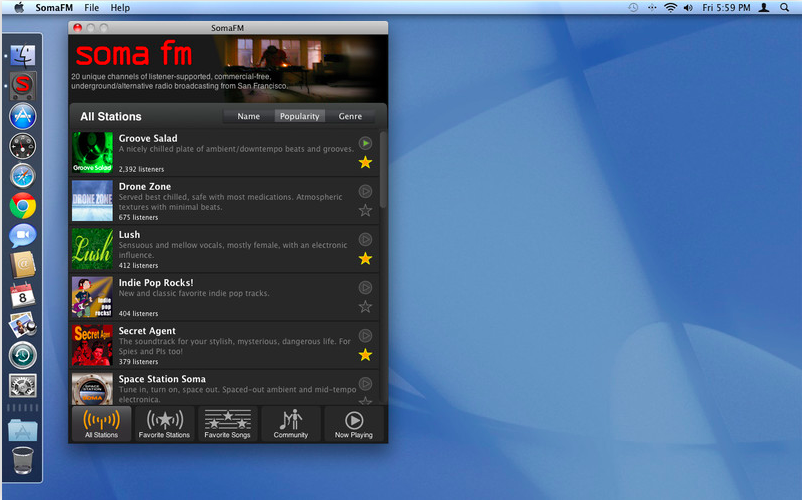Viewport: 802px width, 500px height.
Task: Click the station list scrollbar
Action: pyautogui.click(x=383, y=170)
